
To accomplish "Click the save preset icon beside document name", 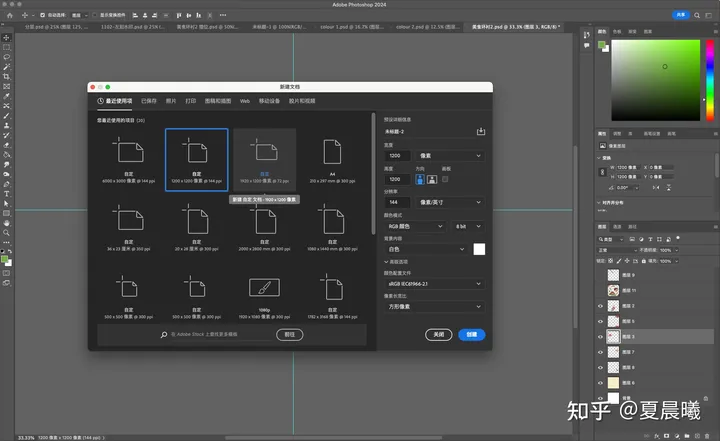I will pos(481,131).
